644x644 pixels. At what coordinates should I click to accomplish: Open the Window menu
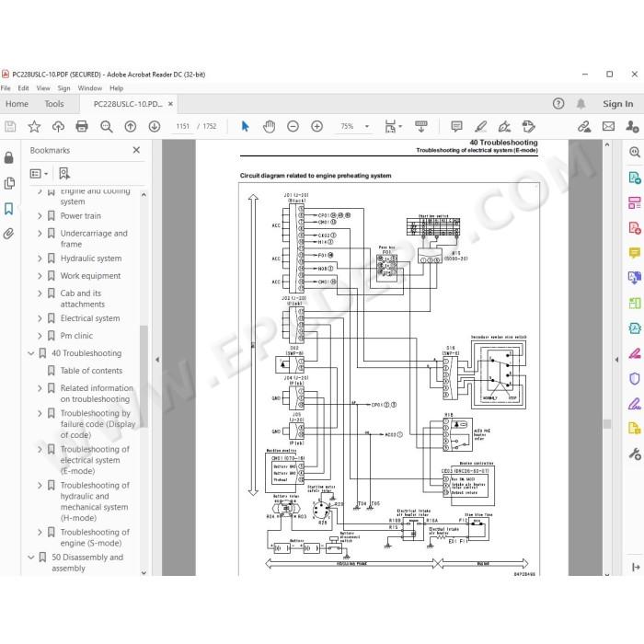[90, 88]
